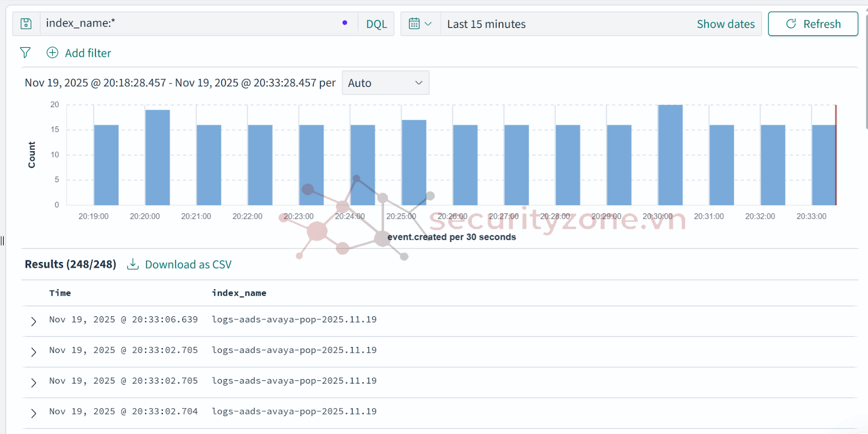Click the purple dot in query bar
The height and width of the screenshot is (434, 868).
[x=344, y=23]
